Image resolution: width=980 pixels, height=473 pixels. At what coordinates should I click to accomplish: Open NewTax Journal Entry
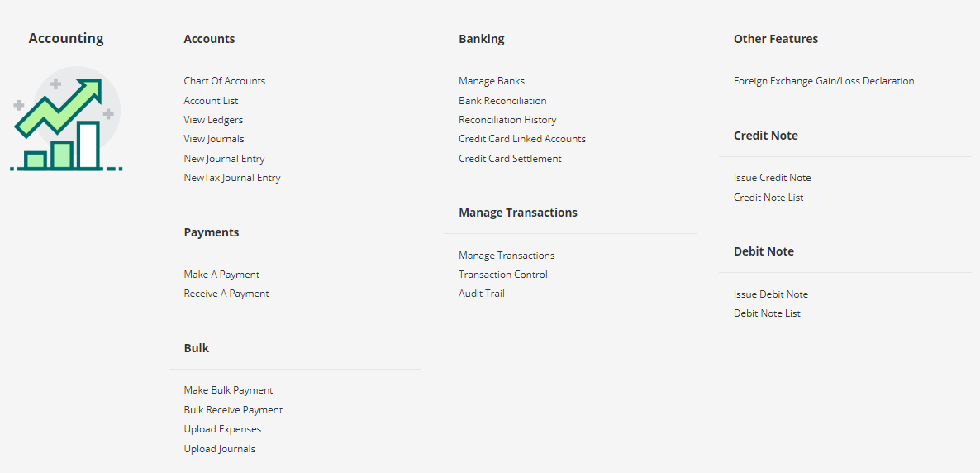232,178
